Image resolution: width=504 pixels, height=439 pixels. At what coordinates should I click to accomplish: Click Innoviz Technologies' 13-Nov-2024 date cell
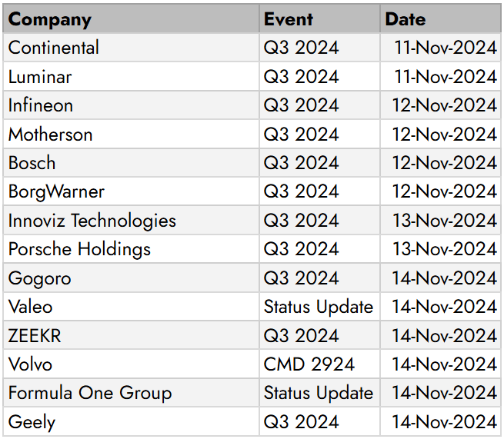(x=440, y=220)
